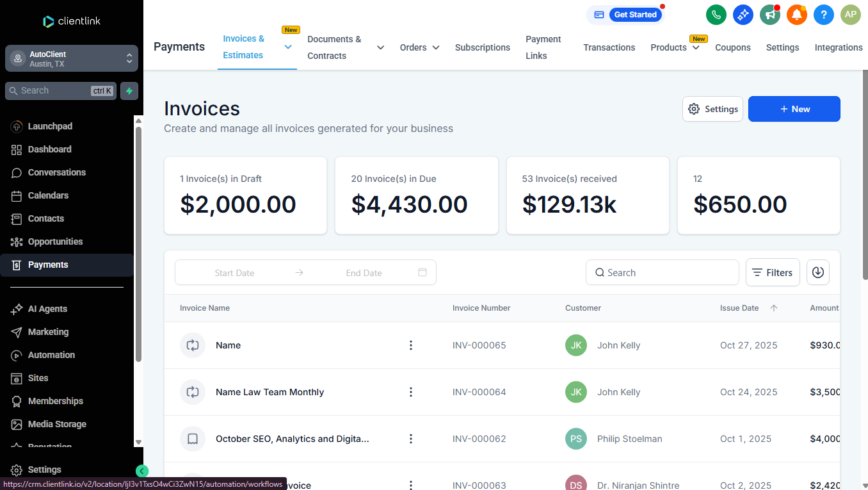This screenshot has height=490, width=868.
Task: Expand the Documents & Contracts dropdown
Action: click(x=380, y=47)
